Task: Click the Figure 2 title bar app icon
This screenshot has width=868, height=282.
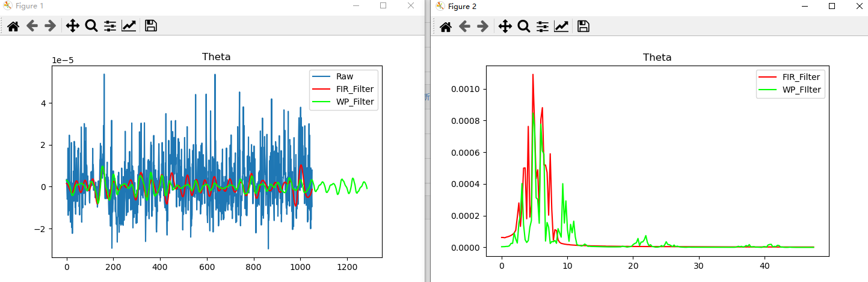Action: coord(440,6)
